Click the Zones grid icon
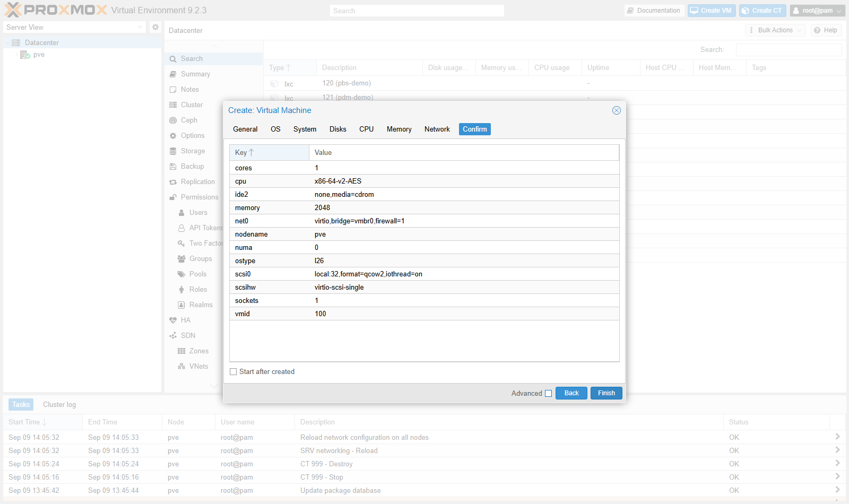Image resolution: width=849 pixels, height=504 pixels. pyautogui.click(x=181, y=351)
